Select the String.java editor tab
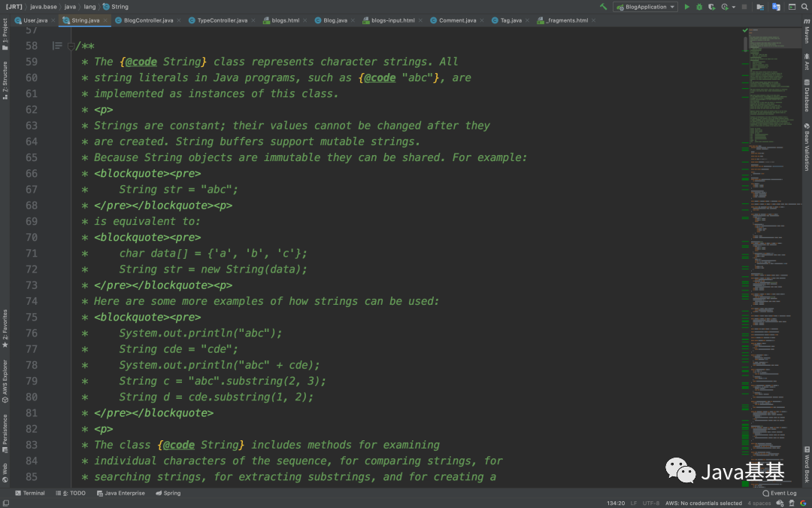 pyautogui.click(x=86, y=20)
